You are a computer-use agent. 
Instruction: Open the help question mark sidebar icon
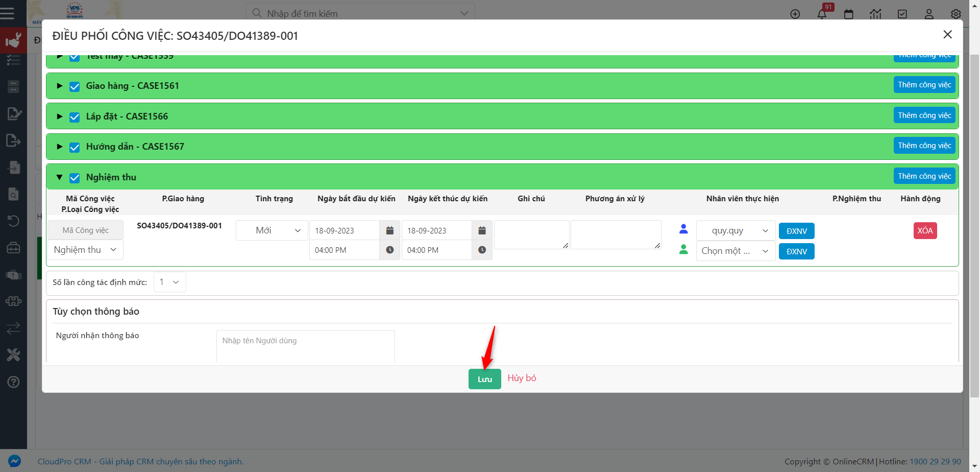pos(14,382)
